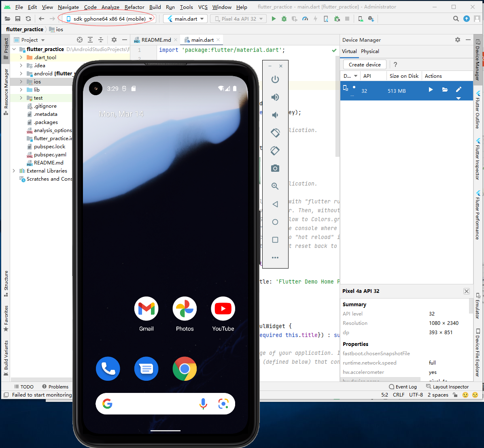Open the Tools menu
Image resolution: width=484 pixels, height=448 pixels.
tap(187, 7)
